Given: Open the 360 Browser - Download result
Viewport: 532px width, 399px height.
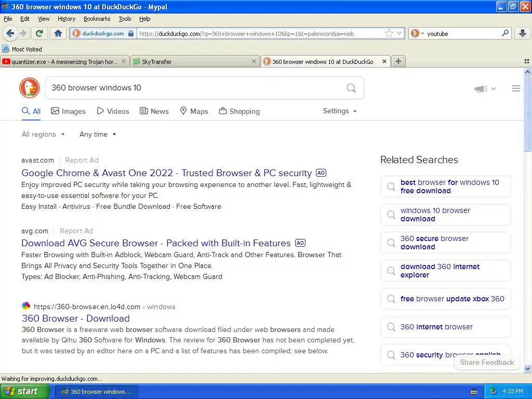Looking at the screenshot, I should point(76,318).
